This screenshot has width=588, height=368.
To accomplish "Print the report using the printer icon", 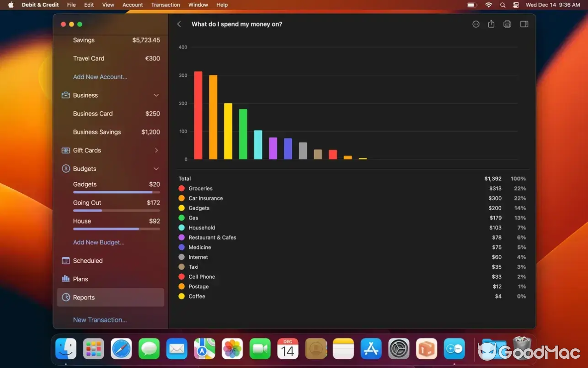I will [x=507, y=24].
